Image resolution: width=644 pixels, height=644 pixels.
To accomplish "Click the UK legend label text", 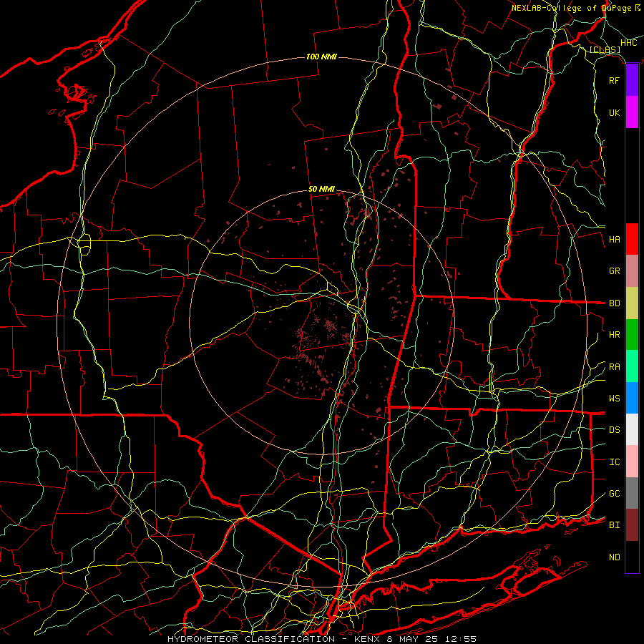I will [615, 112].
